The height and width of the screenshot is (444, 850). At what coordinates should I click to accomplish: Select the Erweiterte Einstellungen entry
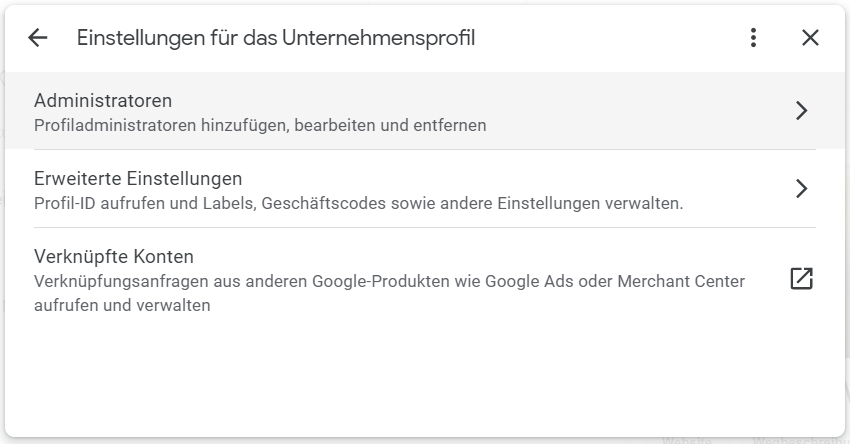138,179
